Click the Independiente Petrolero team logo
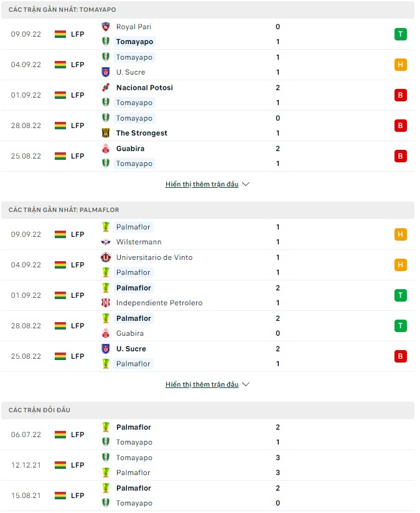 click(x=105, y=303)
